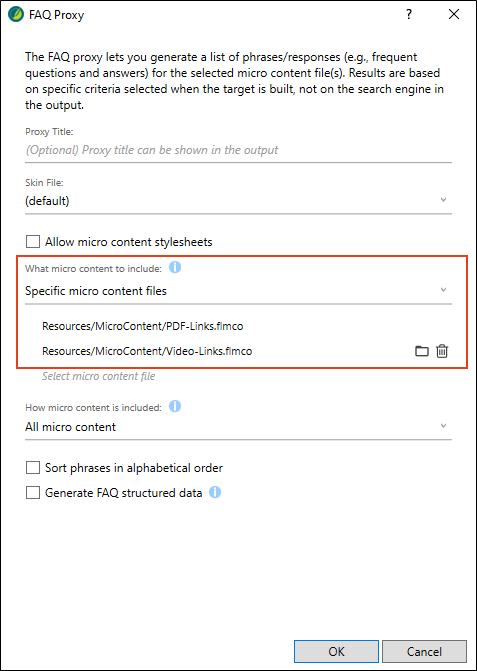The image size is (477, 671).
Task: Open the Skin File dropdown
Action: point(238,201)
